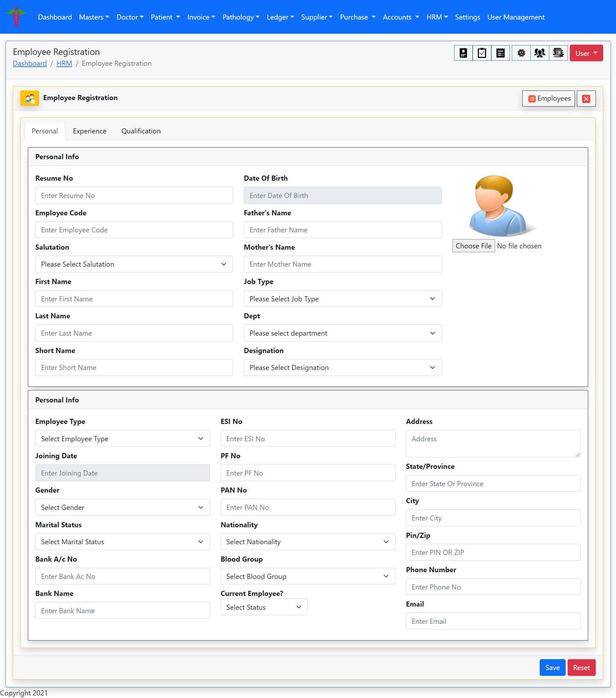Click the asterisk medical record icon

pyautogui.click(x=463, y=53)
